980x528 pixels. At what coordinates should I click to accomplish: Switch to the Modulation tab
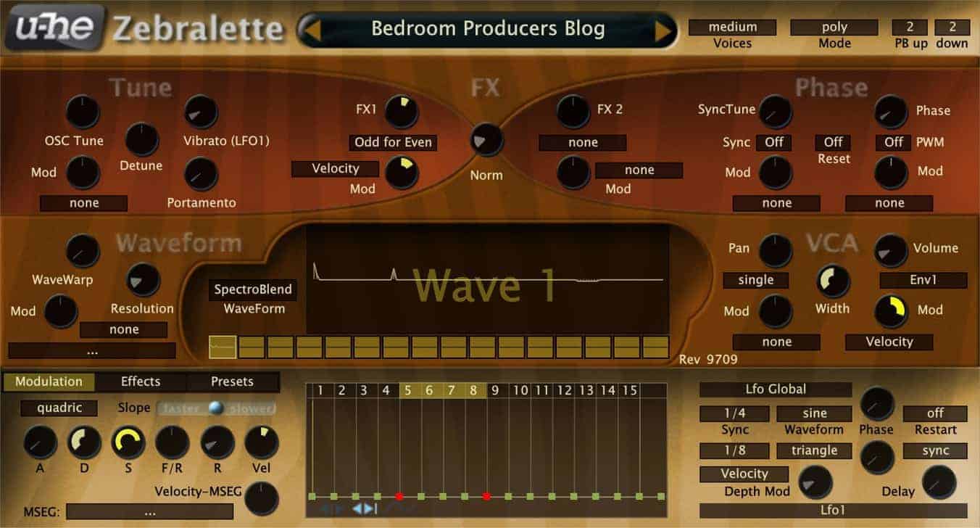point(49,381)
